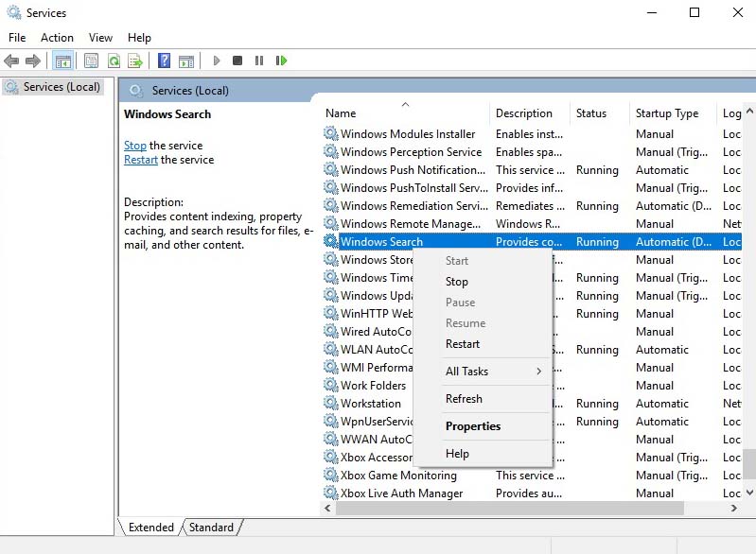Sort by the Startup Type column header
The image size is (756, 554).
[674, 113]
